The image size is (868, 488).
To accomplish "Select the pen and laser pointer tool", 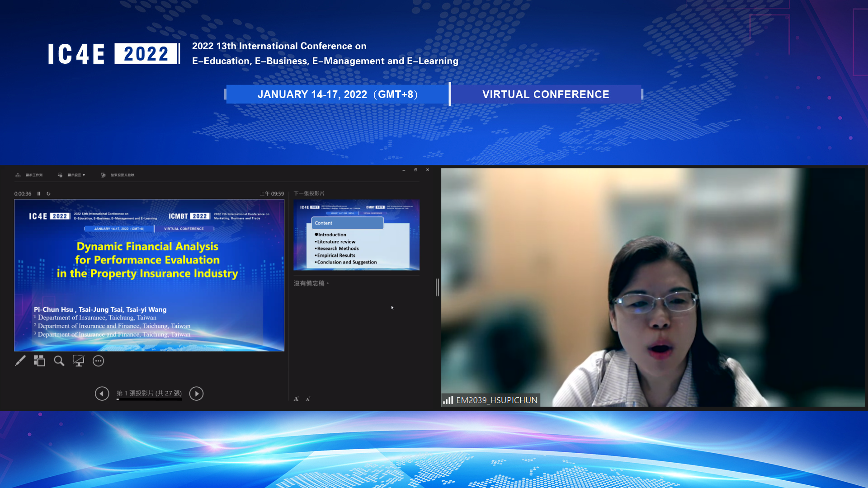I will point(20,361).
